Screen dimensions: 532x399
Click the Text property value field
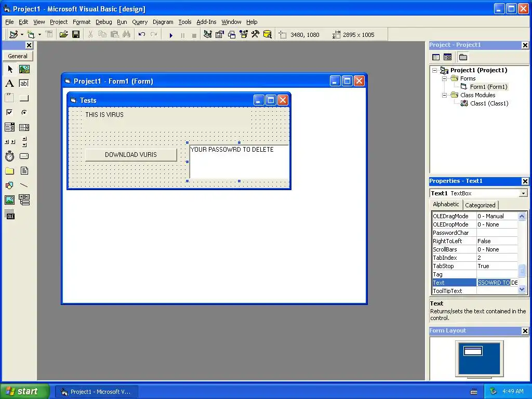[x=497, y=283]
